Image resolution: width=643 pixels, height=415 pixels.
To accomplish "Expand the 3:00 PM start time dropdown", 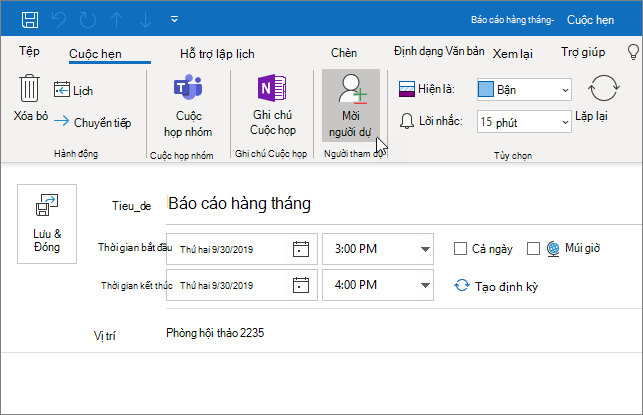I will [x=424, y=248].
